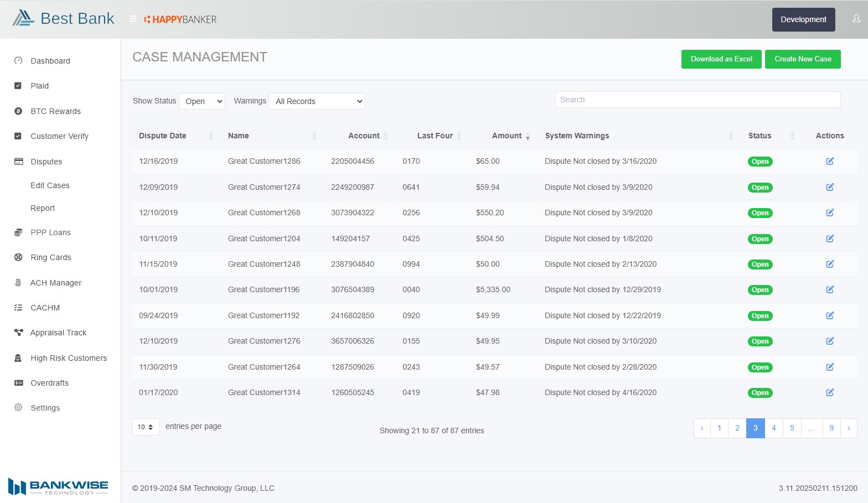This screenshot has width=868, height=503.
Task: Edit the case for Great Customer1204
Action: coord(830,238)
